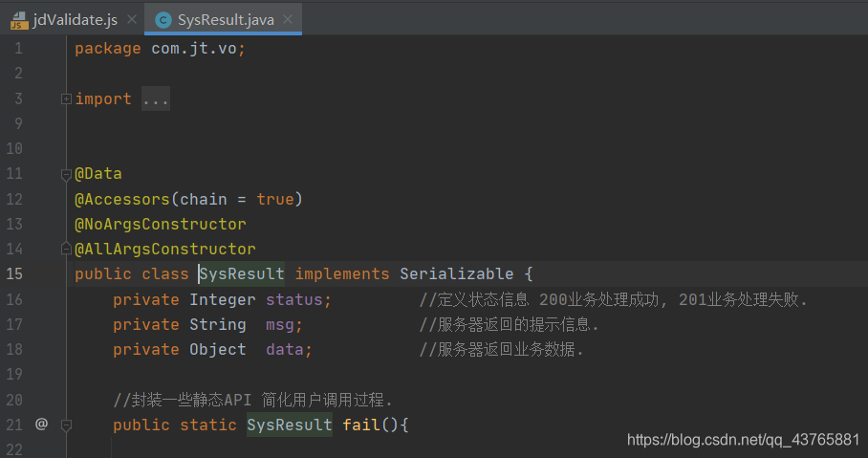Click the msg field name

pos(279,324)
